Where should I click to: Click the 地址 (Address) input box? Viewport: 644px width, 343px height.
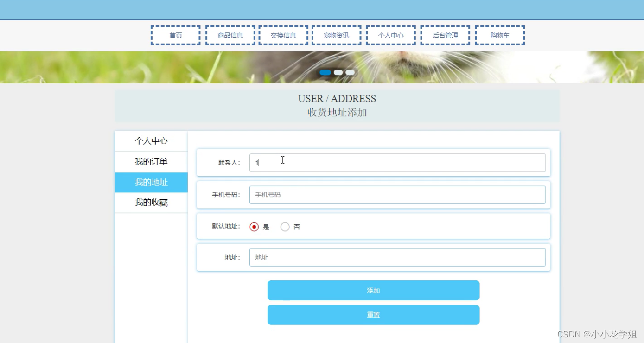point(397,257)
